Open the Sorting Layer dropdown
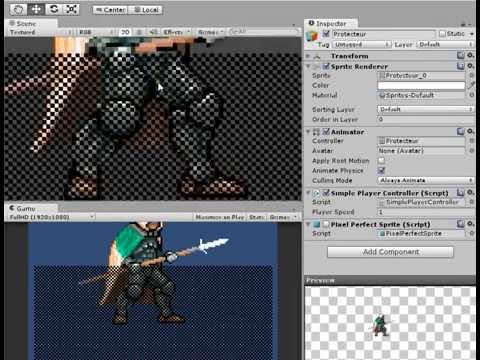 (x=426, y=109)
